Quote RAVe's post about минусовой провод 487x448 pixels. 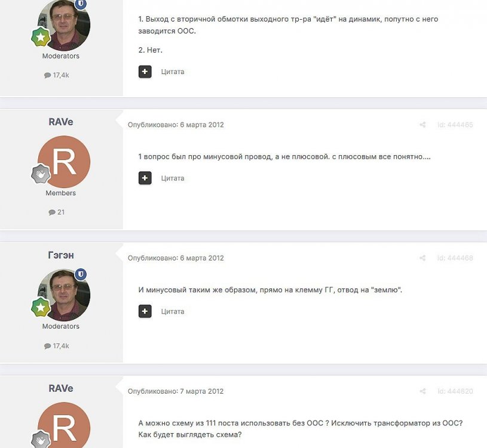pyautogui.click(x=173, y=178)
